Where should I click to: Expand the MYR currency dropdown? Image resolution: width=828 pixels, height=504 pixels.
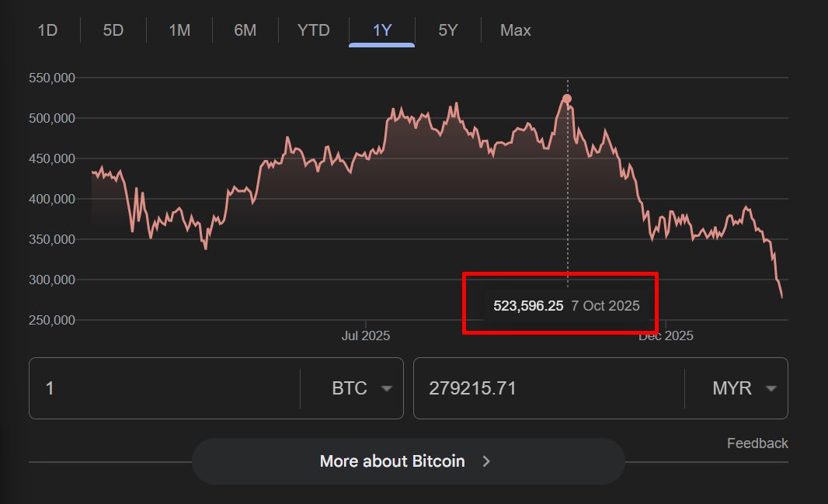(745, 388)
